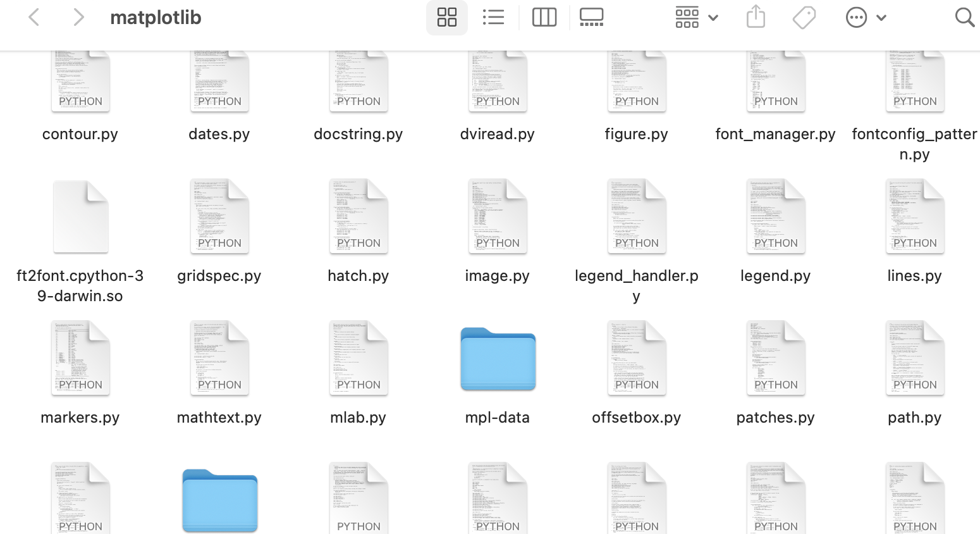Click the mpl-data folder name label
Viewport: 980px width, 534px height.
tap(498, 418)
